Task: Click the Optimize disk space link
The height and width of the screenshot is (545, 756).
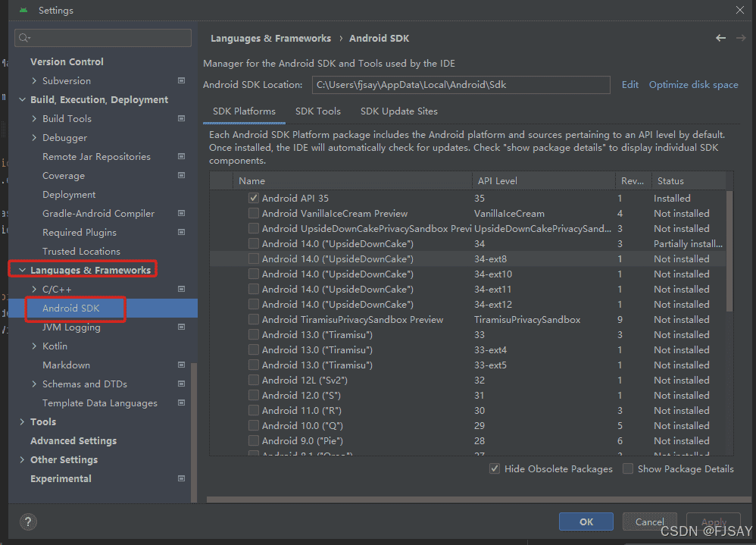Action: [x=693, y=84]
